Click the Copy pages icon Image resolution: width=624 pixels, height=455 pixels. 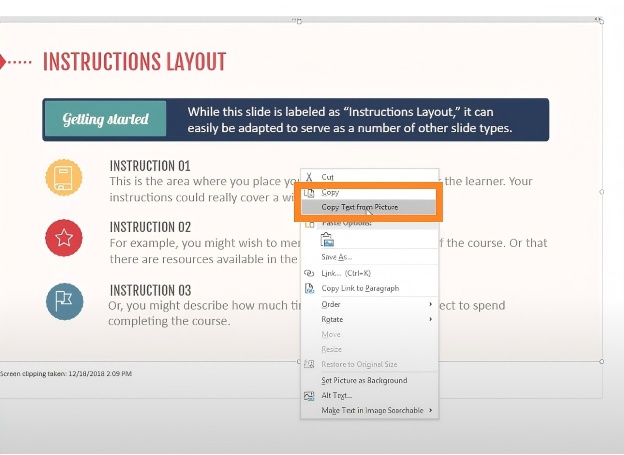(309, 193)
